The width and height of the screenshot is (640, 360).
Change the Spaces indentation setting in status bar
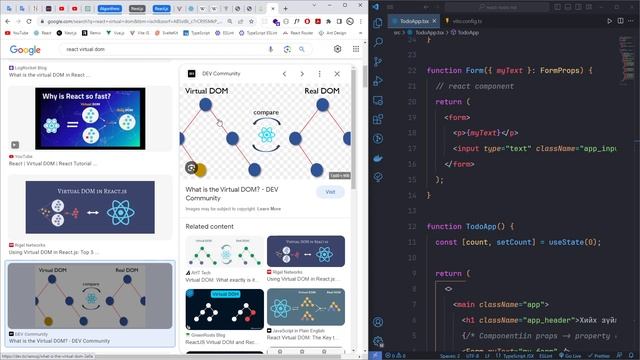click(449, 356)
